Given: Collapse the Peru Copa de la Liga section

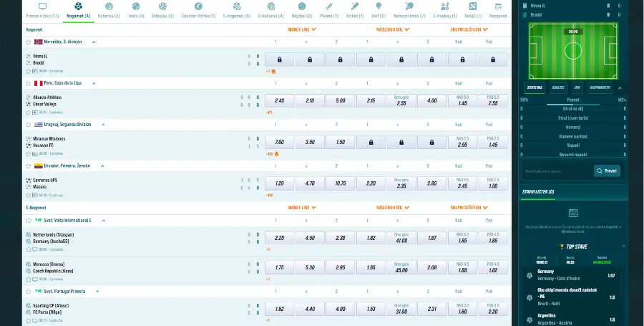Looking at the screenshot, I should click(x=94, y=83).
